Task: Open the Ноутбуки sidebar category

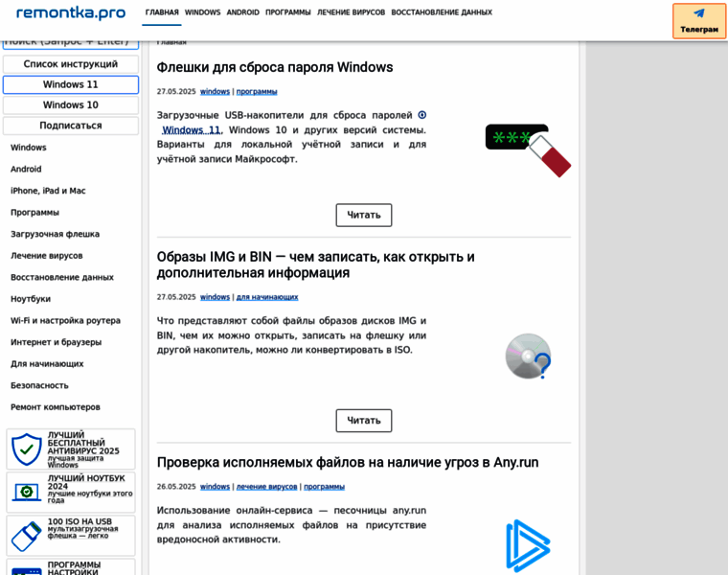Action: coord(31,299)
